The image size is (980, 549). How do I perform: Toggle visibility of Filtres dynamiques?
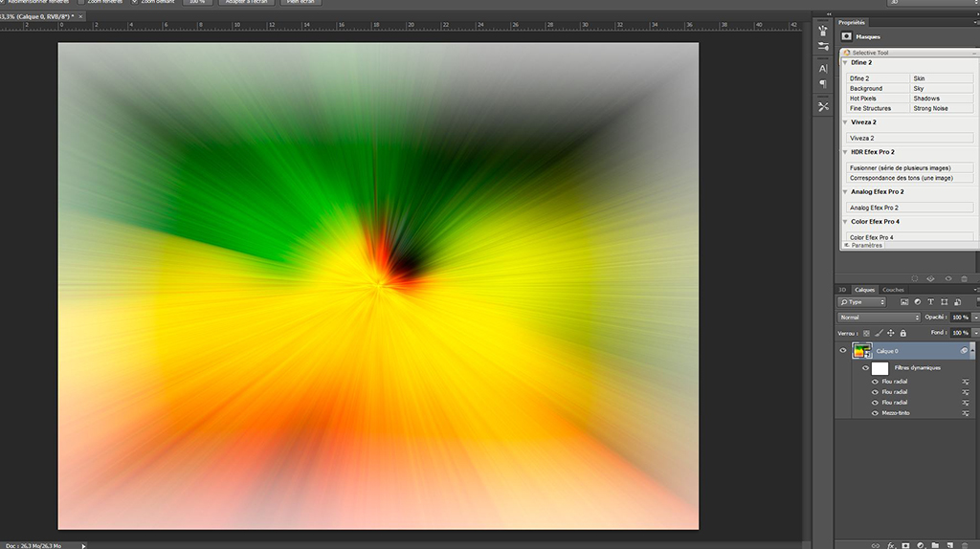point(865,368)
